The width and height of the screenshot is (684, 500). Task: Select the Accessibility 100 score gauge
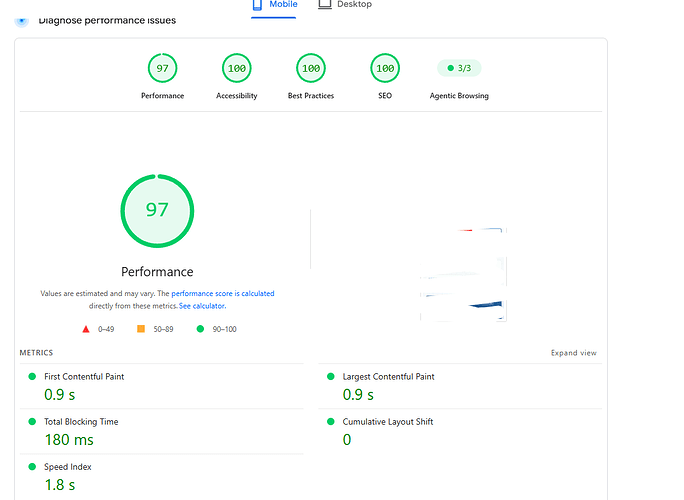236,68
